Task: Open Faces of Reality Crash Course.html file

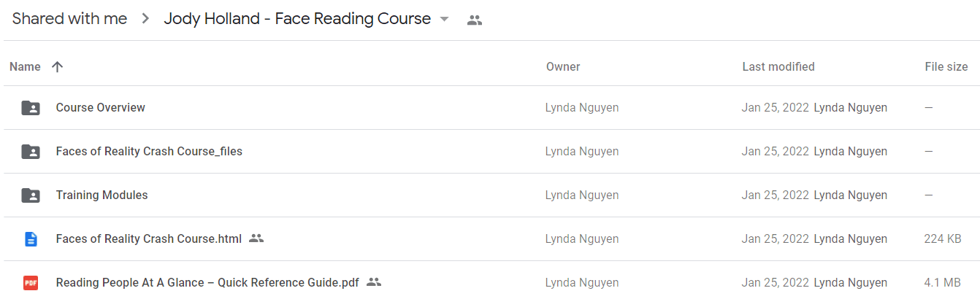Action: pyautogui.click(x=149, y=239)
